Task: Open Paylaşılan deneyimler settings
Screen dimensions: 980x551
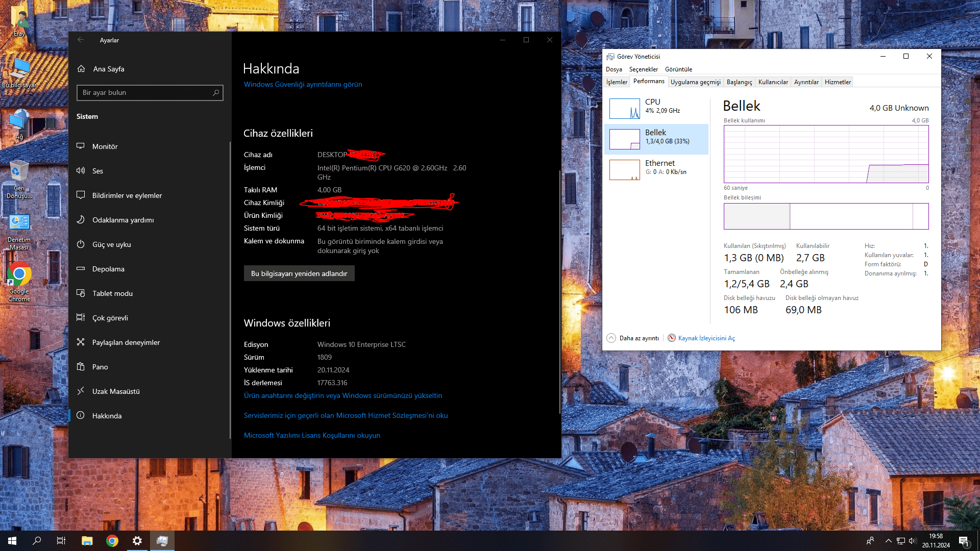Action: point(126,342)
